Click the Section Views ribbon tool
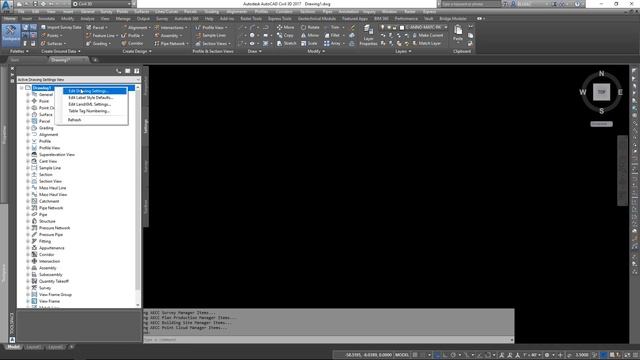The image size is (640, 360). pos(213,44)
